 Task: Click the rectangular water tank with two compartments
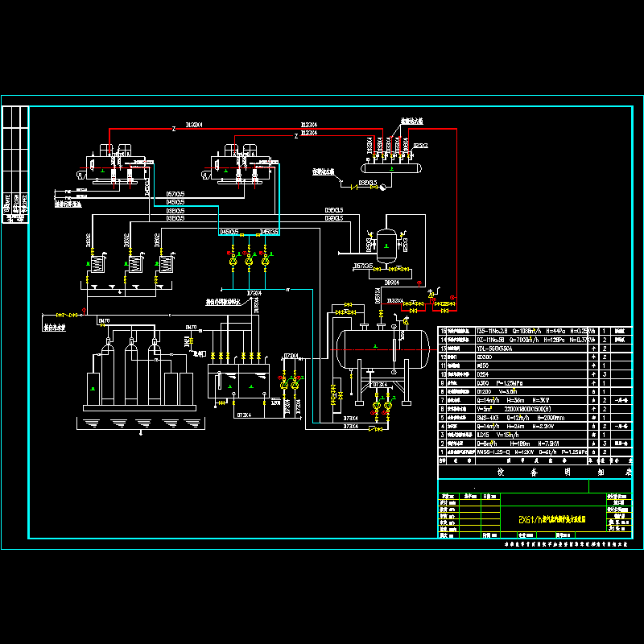click(x=238, y=381)
